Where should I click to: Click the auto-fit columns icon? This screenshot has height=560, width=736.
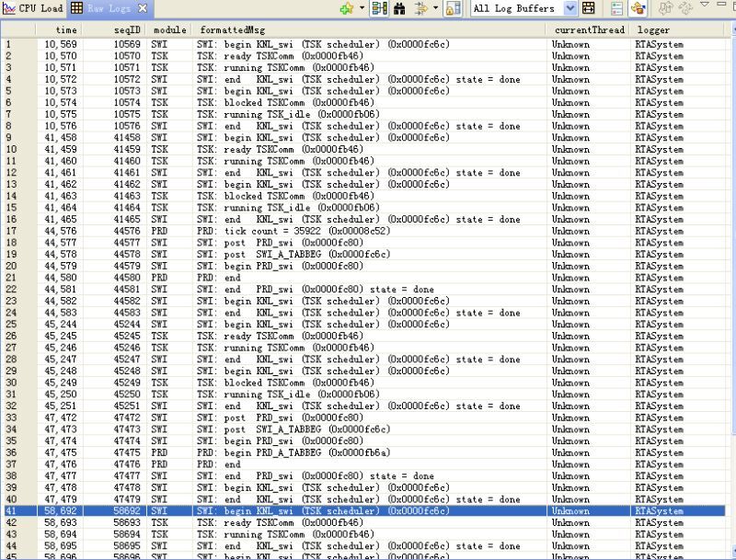tap(588, 8)
